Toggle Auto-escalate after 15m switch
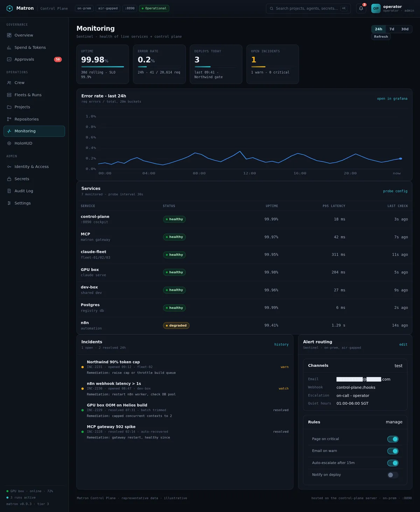The width and height of the screenshot is (420, 512). (x=393, y=463)
